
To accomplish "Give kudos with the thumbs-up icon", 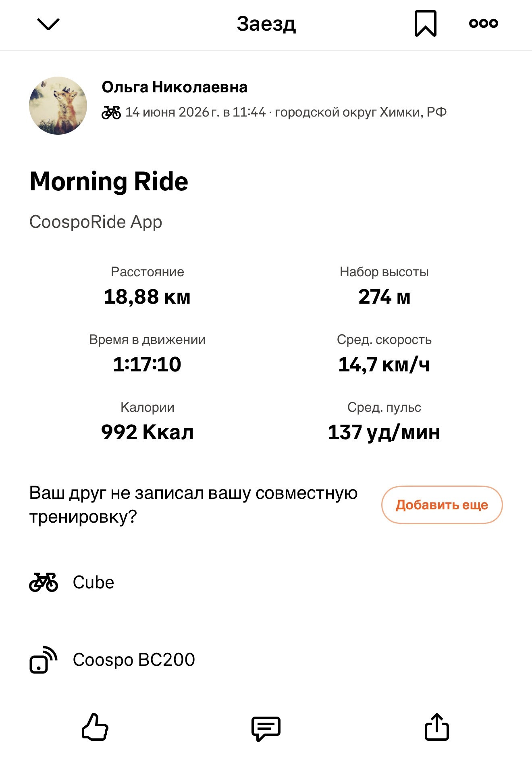I will (95, 727).
